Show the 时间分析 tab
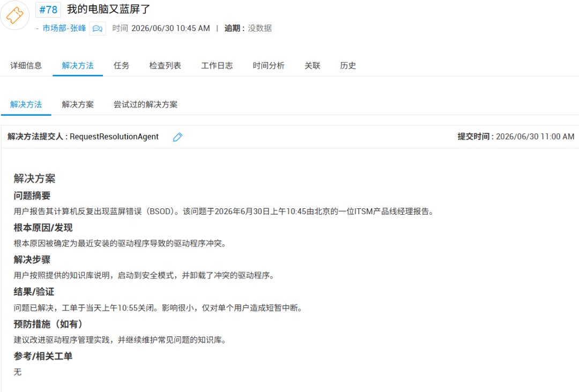Image resolution: width=579 pixels, height=392 pixels. click(x=269, y=66)
